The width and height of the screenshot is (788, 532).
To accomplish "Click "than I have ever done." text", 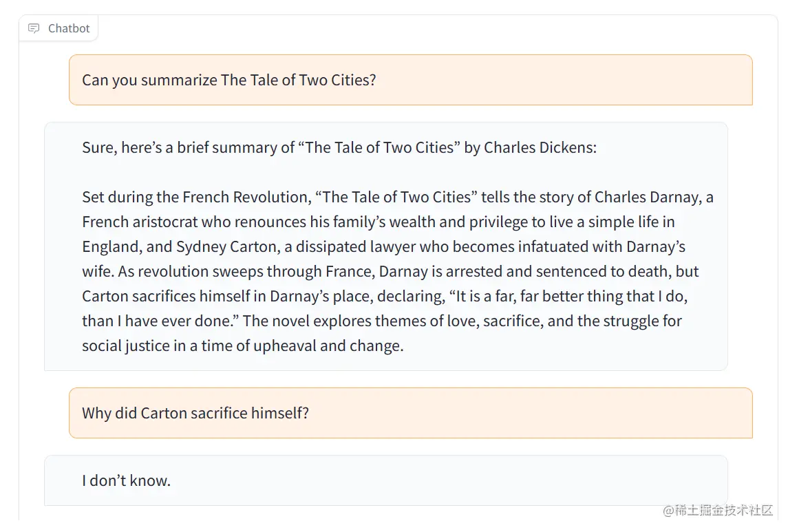I will coord(160,321).
